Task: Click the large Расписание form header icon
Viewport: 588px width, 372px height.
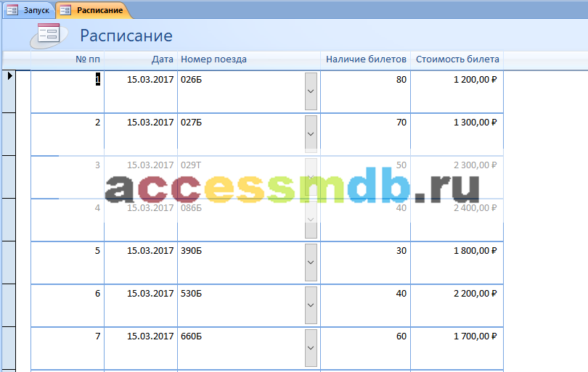Action: (49, 36)
